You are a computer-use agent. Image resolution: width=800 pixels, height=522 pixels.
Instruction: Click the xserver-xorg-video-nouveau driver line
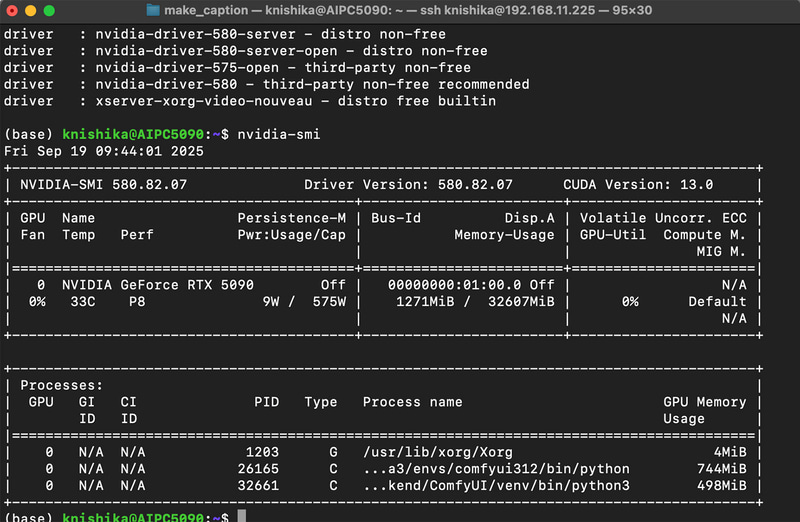click(x=250, y=101)
